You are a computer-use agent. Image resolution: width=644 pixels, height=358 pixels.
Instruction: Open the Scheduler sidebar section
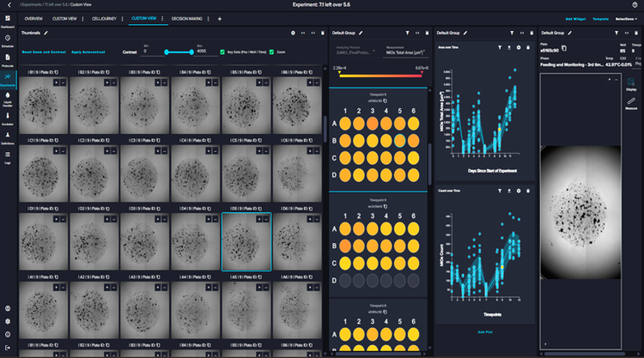pos(8,40)
